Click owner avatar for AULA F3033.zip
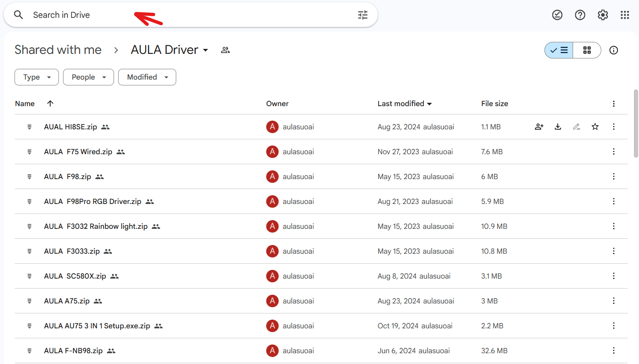Image resolution: width=639 pixels, height=364 pixels. (x=272, y=251)
